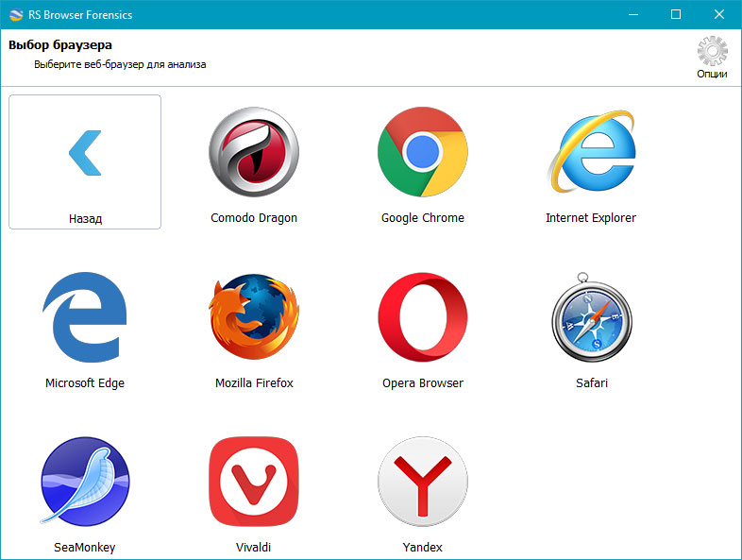Viewport: 742px width, 560px height.
Task: Select the Microsoft Edge icon
Action: [85, 317]
